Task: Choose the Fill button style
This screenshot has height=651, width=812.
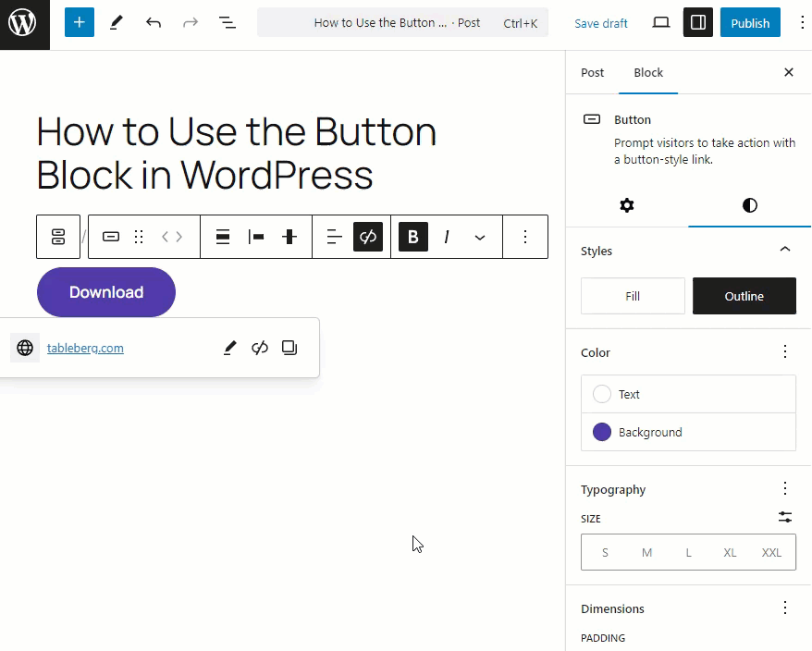Action: 633,296
